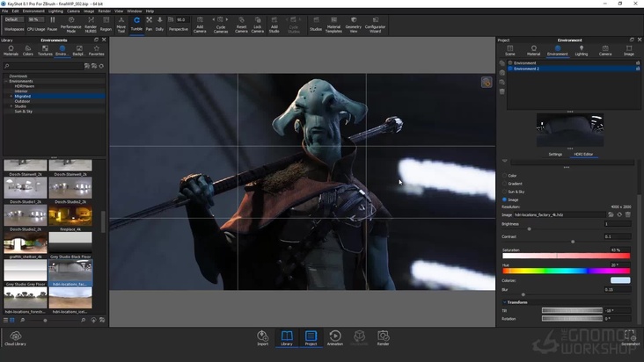Image resolution: width=644 pixels, height=362 pixels.
Task: Select the Color background radio button
Action: click(x=504, y=175)
